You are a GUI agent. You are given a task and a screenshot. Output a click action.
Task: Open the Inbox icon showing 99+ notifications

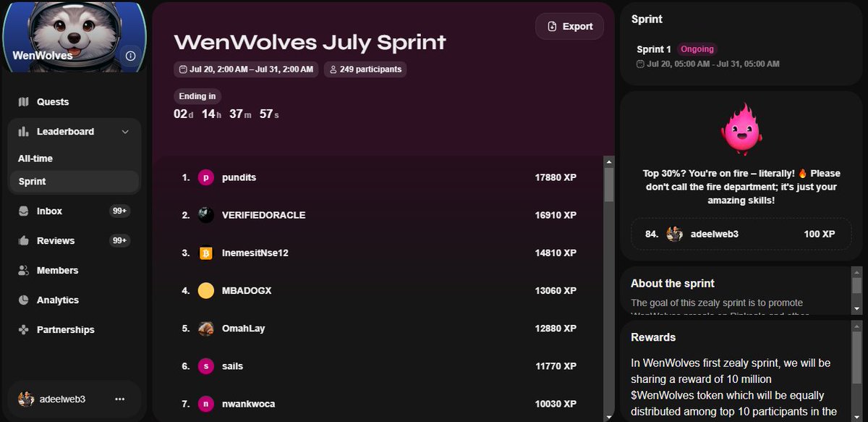click(25, 211)
